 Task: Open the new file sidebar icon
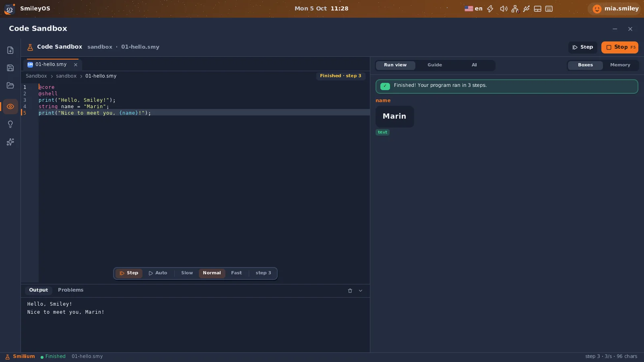(10, 50)
